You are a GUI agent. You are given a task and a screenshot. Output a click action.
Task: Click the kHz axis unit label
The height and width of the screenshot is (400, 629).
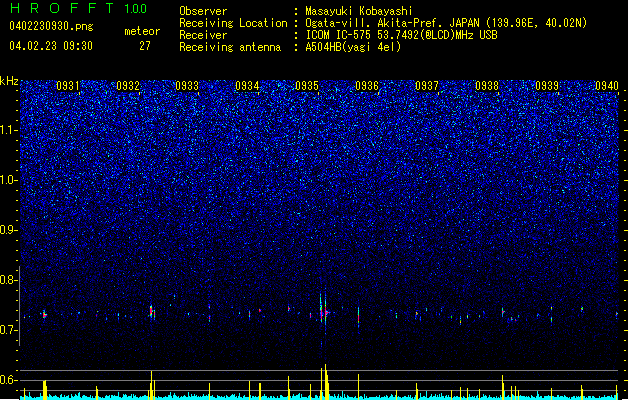pyautogui.click(x=9, y=81)
